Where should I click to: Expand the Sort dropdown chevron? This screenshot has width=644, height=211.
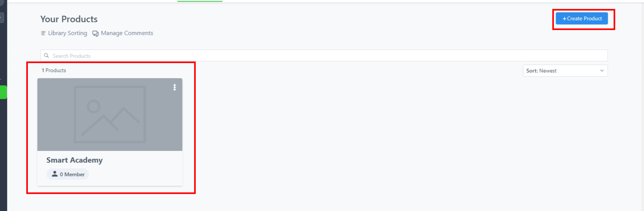[602, 71]
